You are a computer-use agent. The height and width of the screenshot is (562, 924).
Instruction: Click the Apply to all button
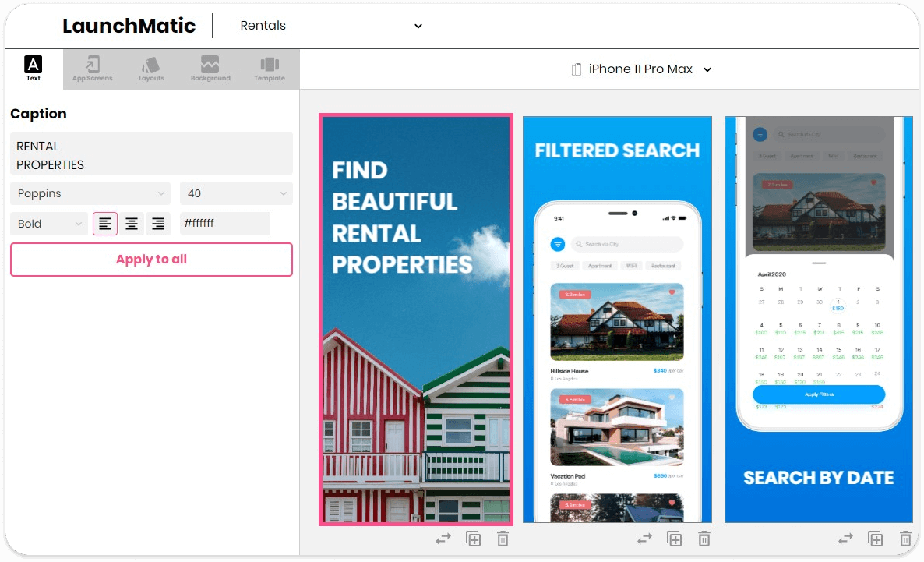[151, 259]
